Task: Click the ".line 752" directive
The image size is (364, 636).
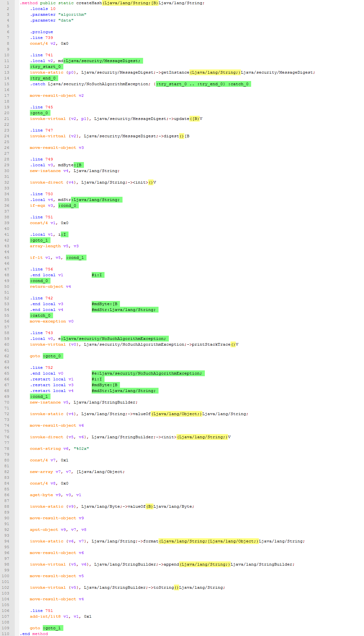Action: 41,368
